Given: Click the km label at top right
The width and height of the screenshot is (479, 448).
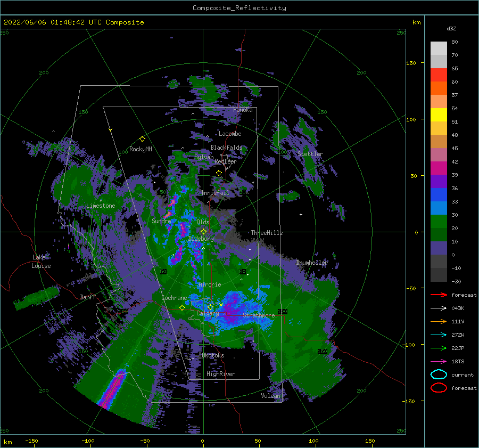Looking at the screenshot, I should (x=416, y=22).
